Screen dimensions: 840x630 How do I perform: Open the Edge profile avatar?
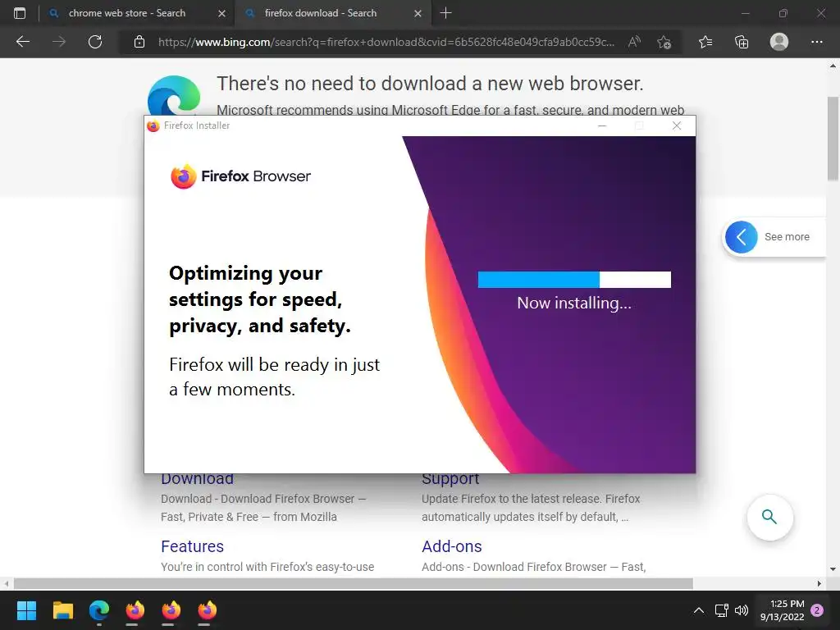pyautogui.click(x=779, y=42)
